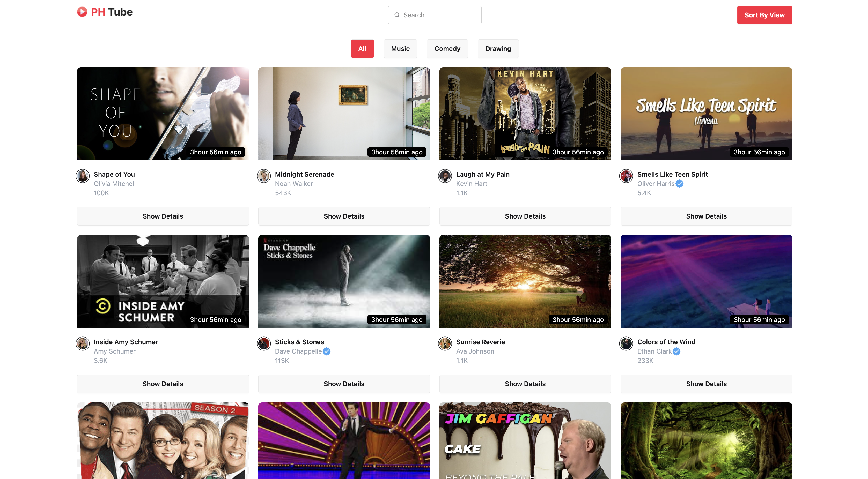The image size is (868, 479).
Task: Click the Inside Amy Schumer video title
Action: 126,342
